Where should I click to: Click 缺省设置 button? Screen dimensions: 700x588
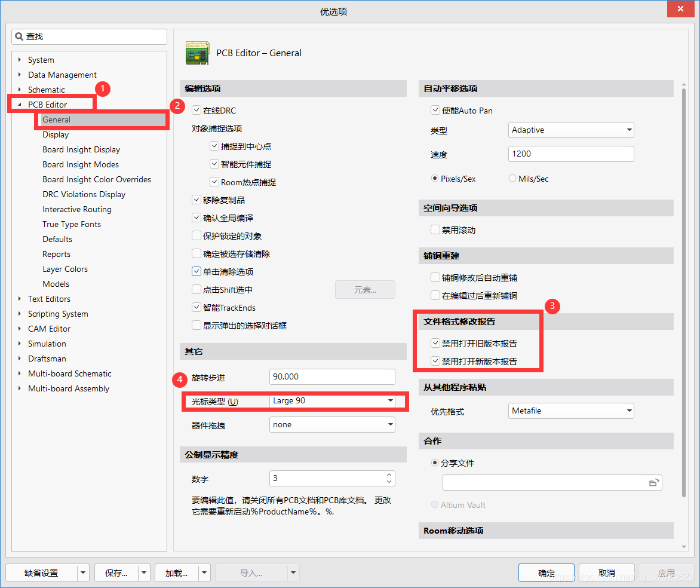coord(42,572)
